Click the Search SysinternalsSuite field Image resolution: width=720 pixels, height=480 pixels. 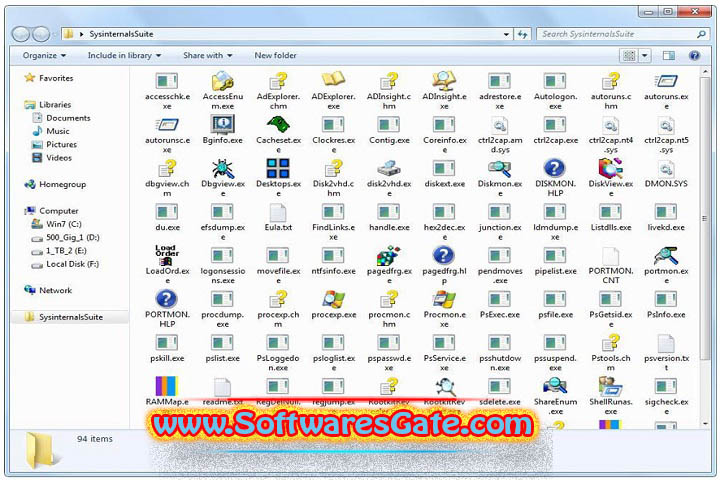623,34
